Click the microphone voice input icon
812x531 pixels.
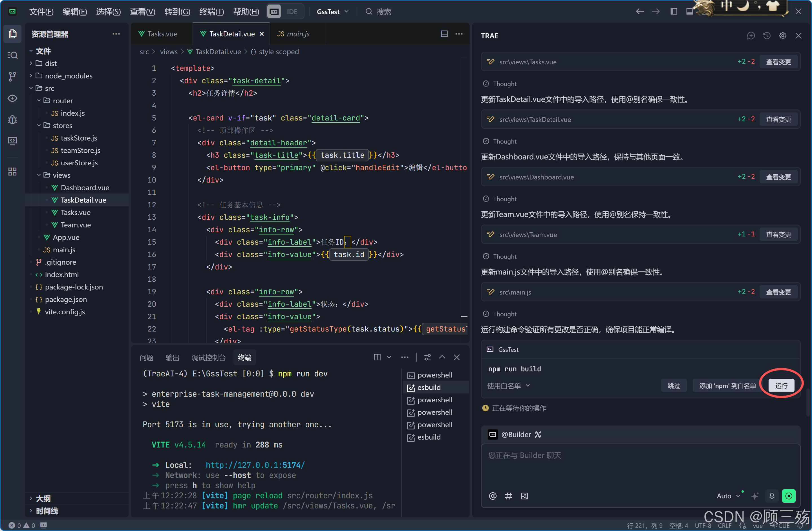coord(772,495)
